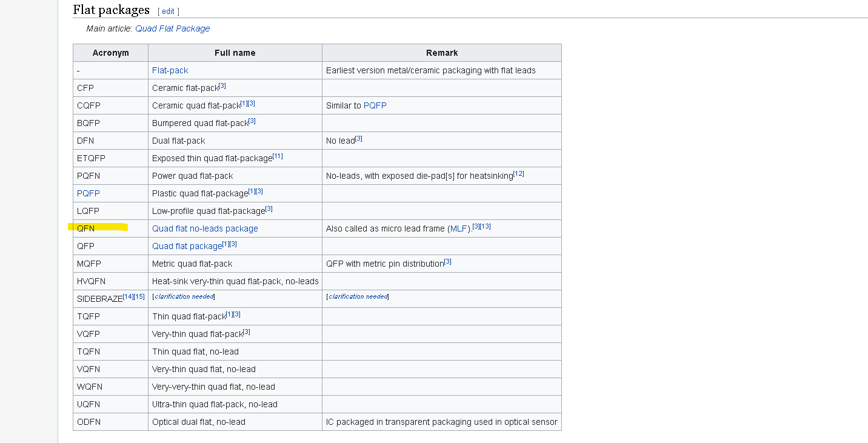
Task: Click citation 3 after Very-thin quad flat-pack
Action: (247, 332)
